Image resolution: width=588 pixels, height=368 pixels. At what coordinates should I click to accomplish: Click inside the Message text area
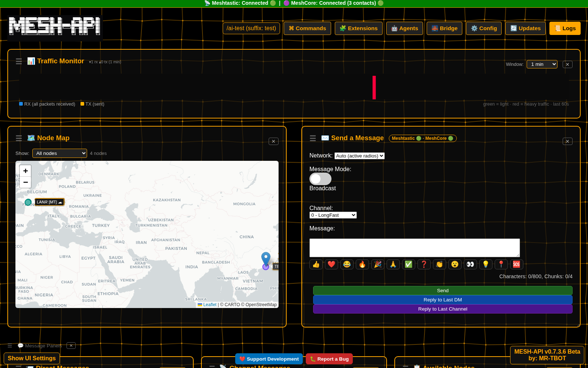pyautogui.click(x=415, y=248)
